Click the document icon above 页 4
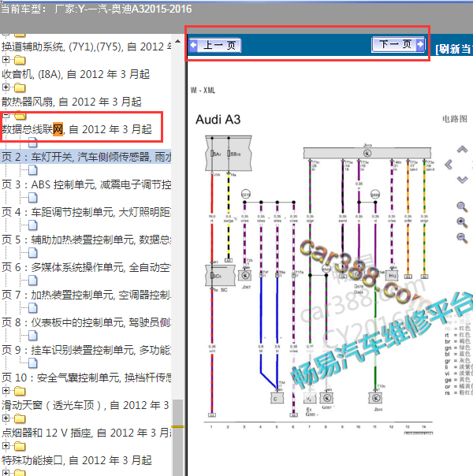This screenshot has height=476, width=473. click(33, 198)
